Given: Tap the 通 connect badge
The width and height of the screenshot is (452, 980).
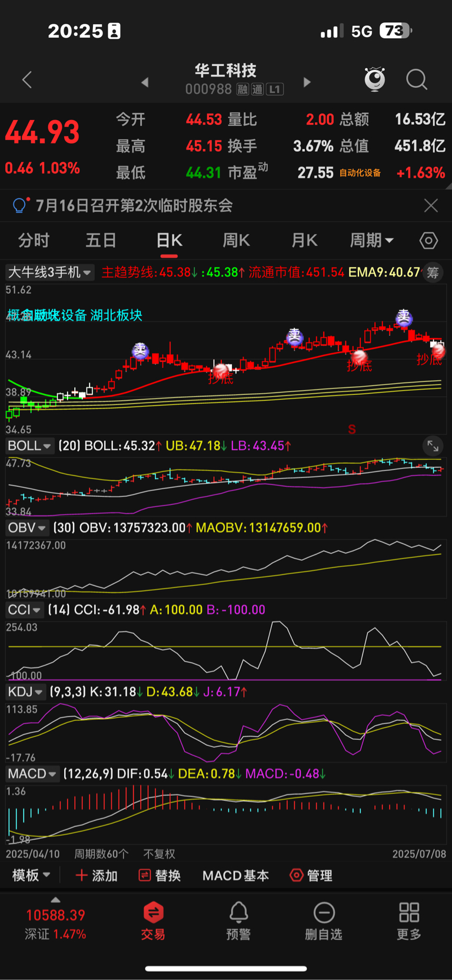Looking at the screenshot, I should [x=257, y=89].
